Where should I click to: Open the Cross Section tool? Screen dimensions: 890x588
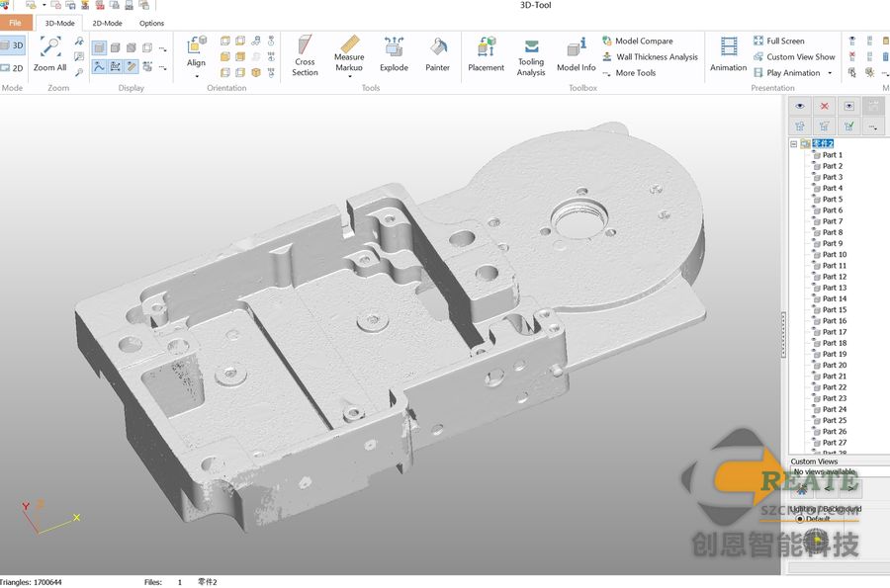305,55
